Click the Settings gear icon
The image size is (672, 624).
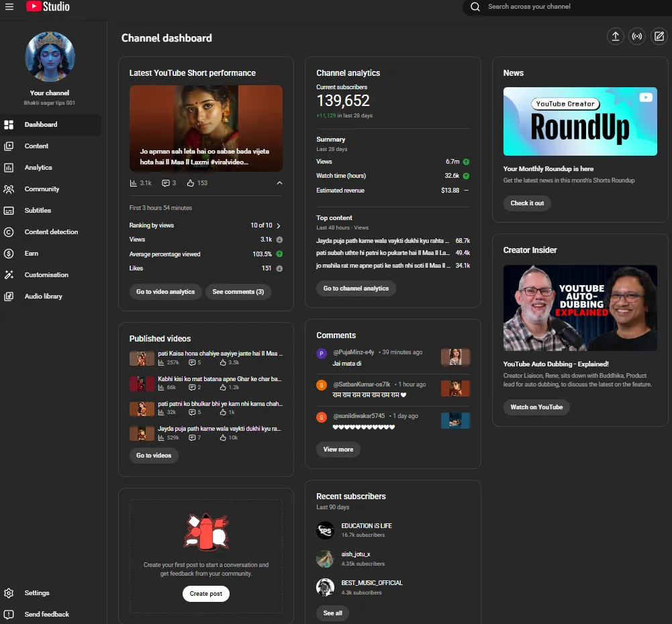coord(9,592)
